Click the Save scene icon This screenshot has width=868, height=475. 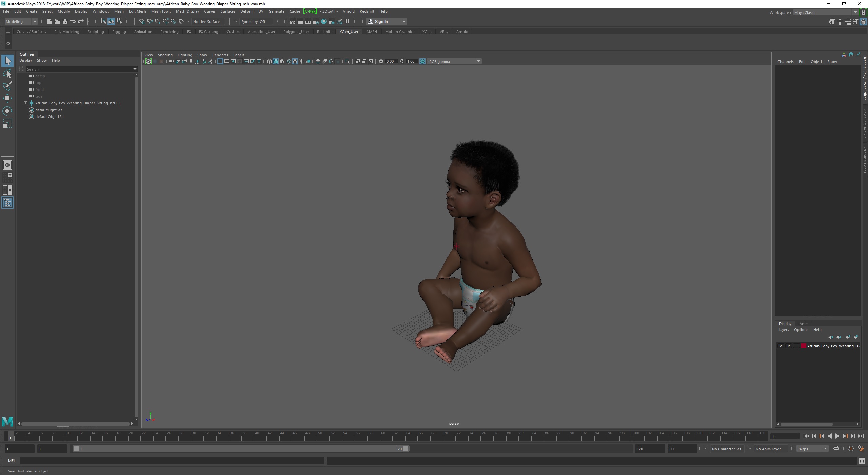65,21
